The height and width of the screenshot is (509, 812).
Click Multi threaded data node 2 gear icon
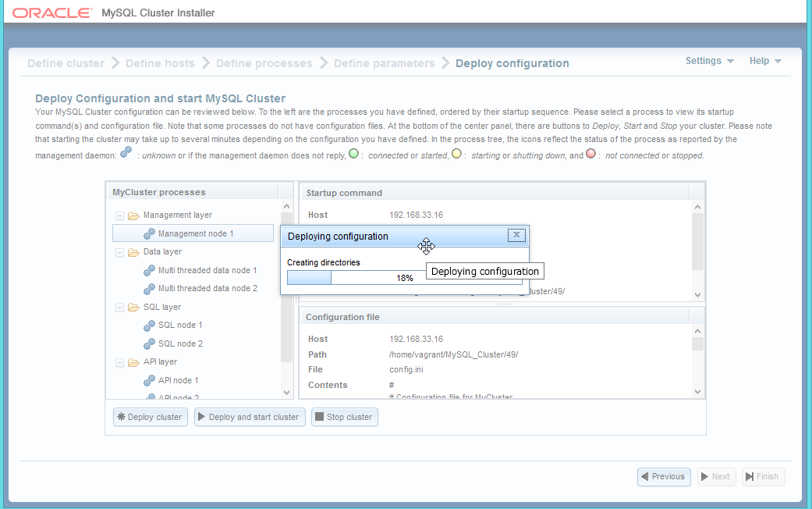149,289
